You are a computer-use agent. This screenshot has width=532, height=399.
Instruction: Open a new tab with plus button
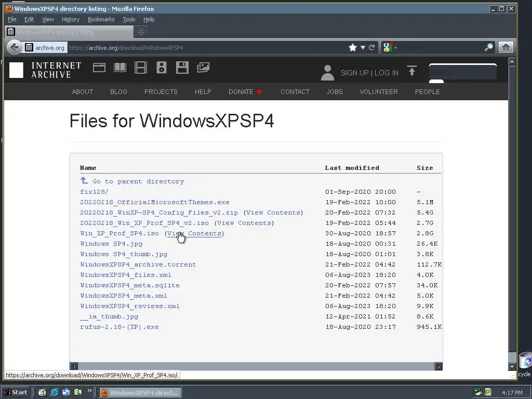click(141, 32)
